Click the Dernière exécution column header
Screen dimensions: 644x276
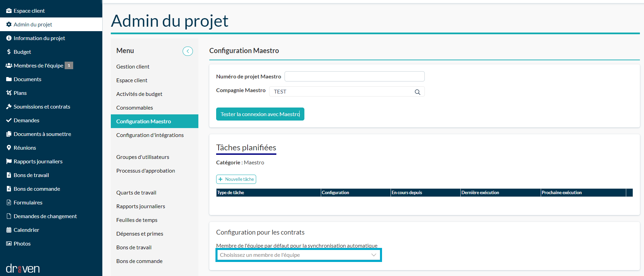pos(500,192)
